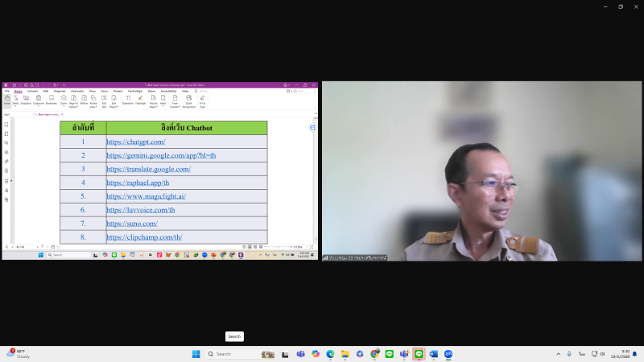
Task: Switch to single page view in status bar
Action: [244, 247]
